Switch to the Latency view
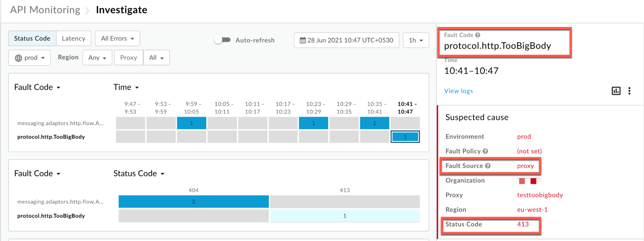 73,38
